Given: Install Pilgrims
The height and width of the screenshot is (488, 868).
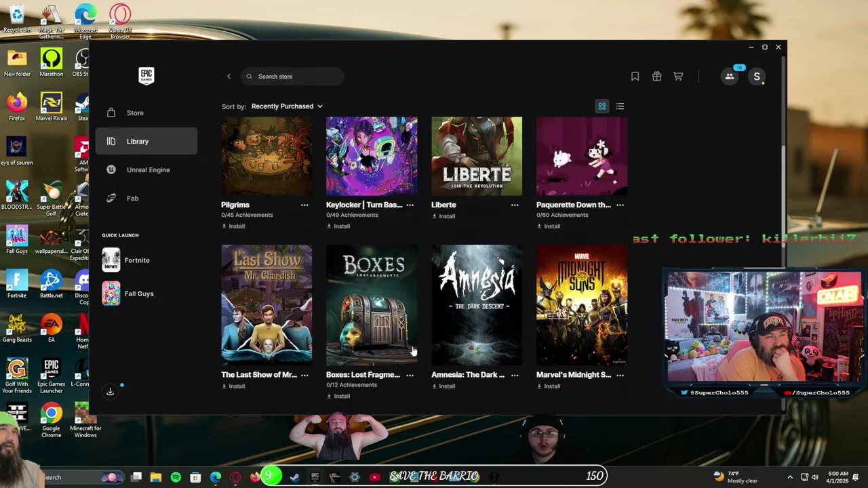Looking at the screenshot, I should 233,226.
